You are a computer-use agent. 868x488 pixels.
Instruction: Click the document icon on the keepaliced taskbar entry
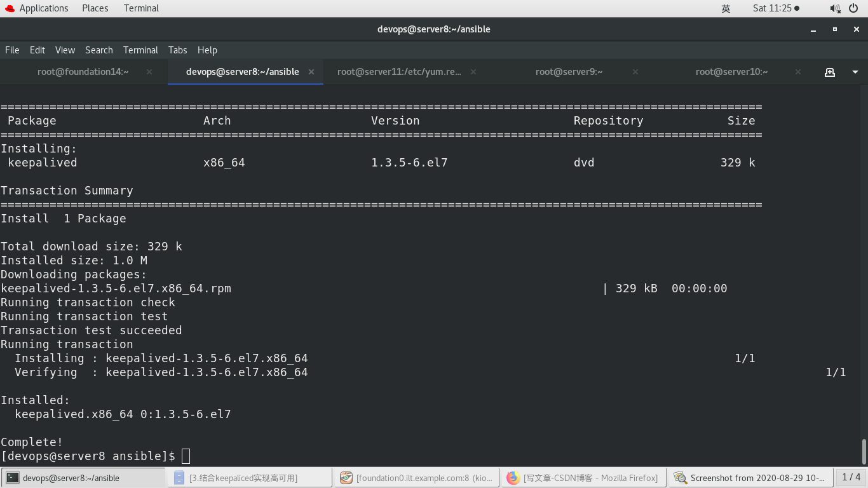[x=179, y=477]
